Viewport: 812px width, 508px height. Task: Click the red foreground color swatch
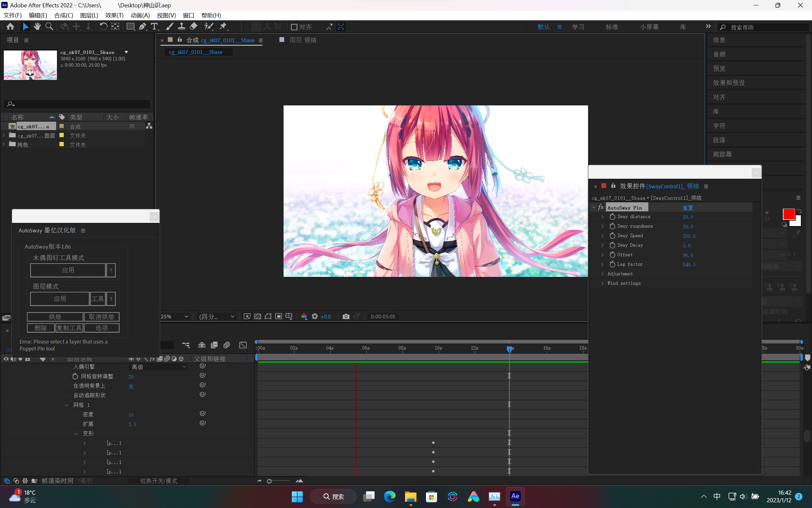pyautogui.click(x=789, y=214)
